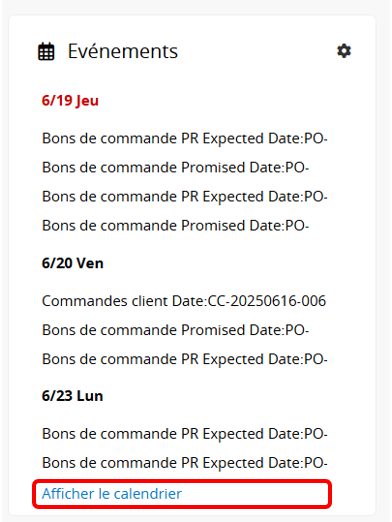
Task: Open first PR Expected Date entry under 6/19 Jeu
Action: (185, 138)
